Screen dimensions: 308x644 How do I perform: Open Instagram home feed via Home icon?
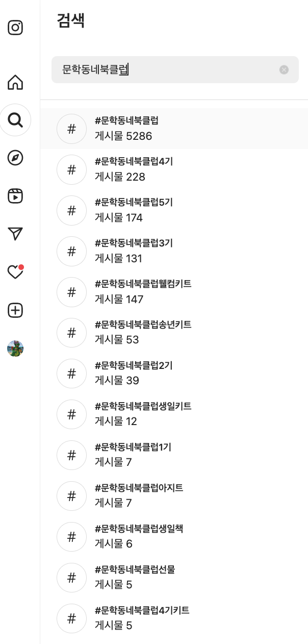(x=15, y=82)
